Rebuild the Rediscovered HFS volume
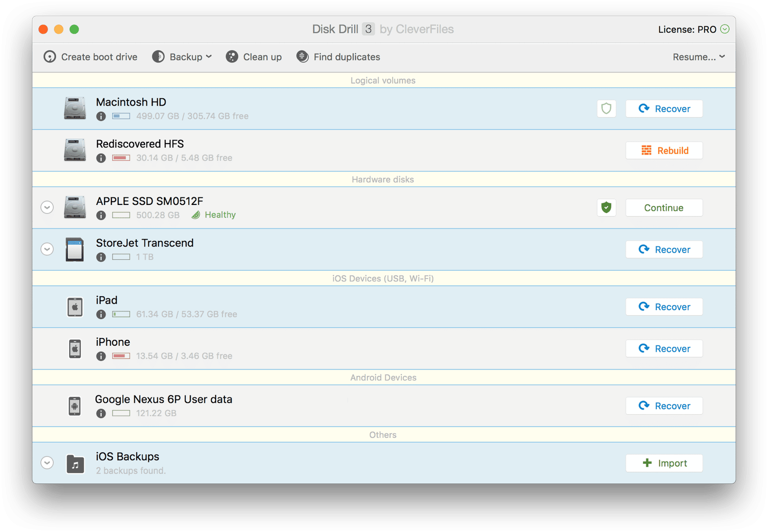Screen dimensions: 768x532 [x=664, y=150]
